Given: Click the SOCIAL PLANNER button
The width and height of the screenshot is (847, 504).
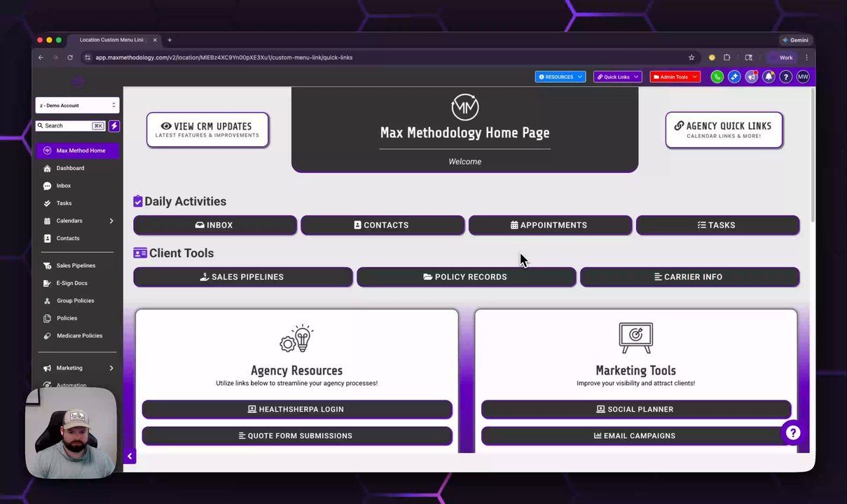Looking at the screenshot, I should click(x=636, y=409).
